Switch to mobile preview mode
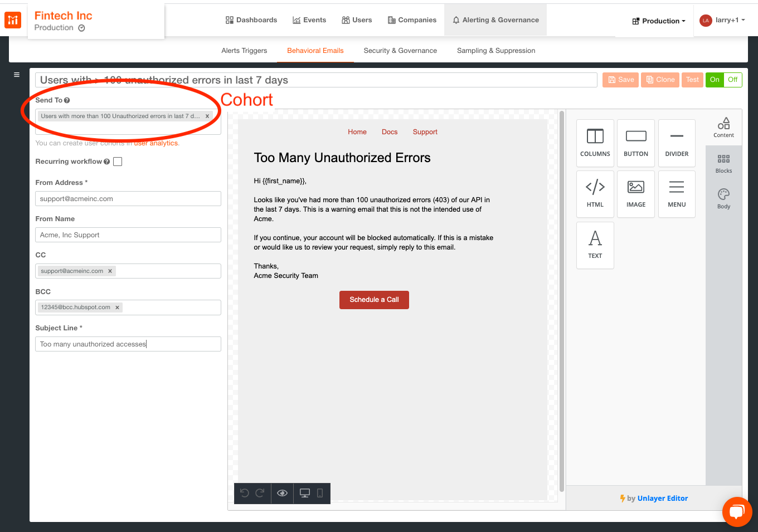This screenshot has height=532, width=758. 320,493
